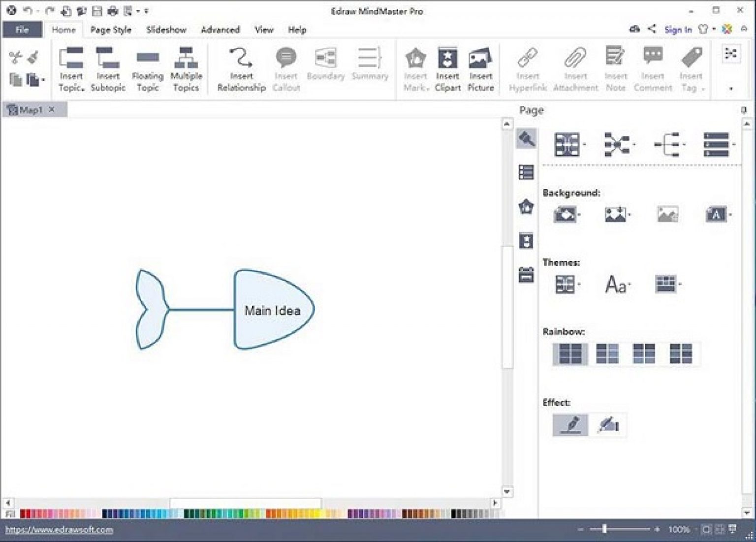The width and height of the screenshot is (756, 542).
Task: Click the share icon beside Sign In
Action: pyautogui.click(x=652, y=29)
